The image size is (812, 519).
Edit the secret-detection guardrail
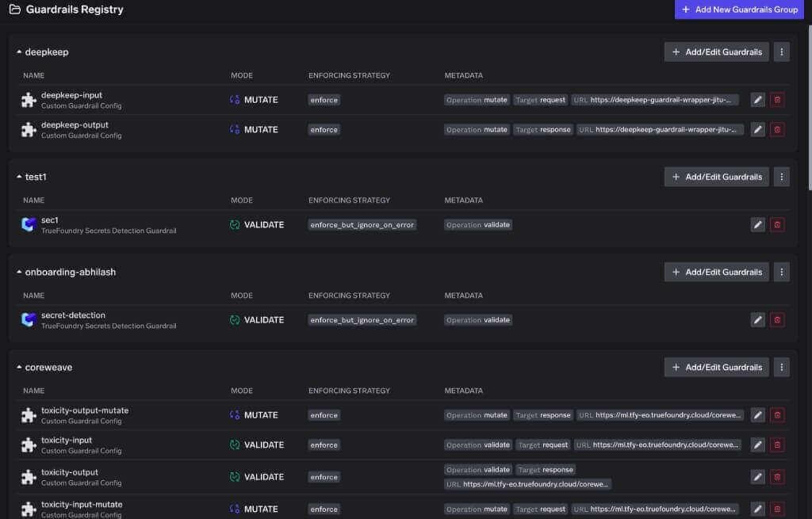(x=757, y=320)
